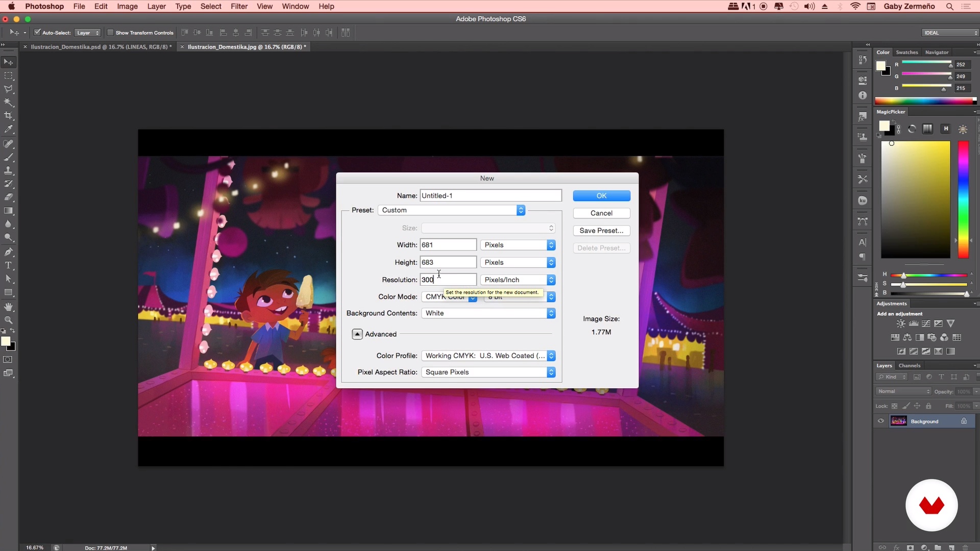The width and height of the screenshot is (980, 551).
Task: Toggle Quick Mask mode icon
Action: [8, 360]
